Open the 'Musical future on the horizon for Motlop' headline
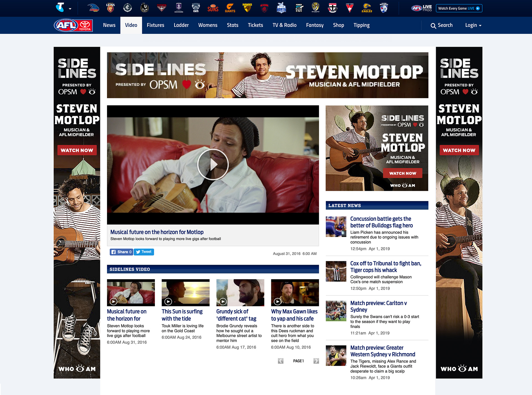The width and height of the screenshot is (532, 395). pos(157,232)
